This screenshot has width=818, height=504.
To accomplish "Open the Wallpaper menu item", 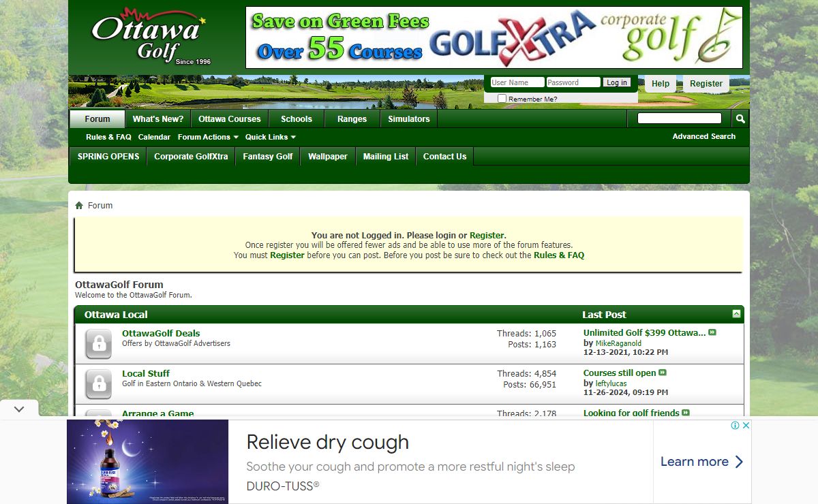I will click(328, 156).
